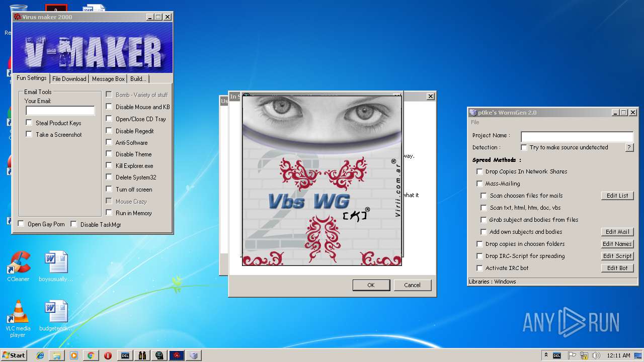Screen dimensions: 644x362
Task: Check Add own subjects and bodies
Action: (484, 232)
